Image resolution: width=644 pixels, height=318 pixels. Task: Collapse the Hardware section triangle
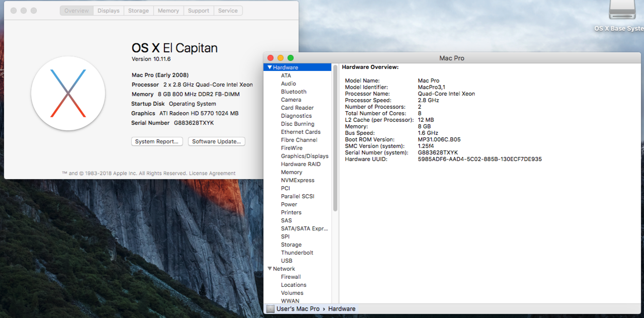pos(270,67)
